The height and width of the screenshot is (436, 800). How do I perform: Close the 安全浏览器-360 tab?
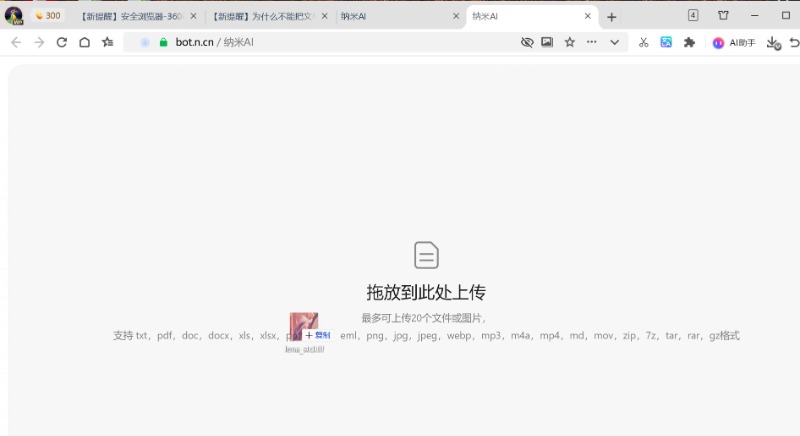click(193, 16)
